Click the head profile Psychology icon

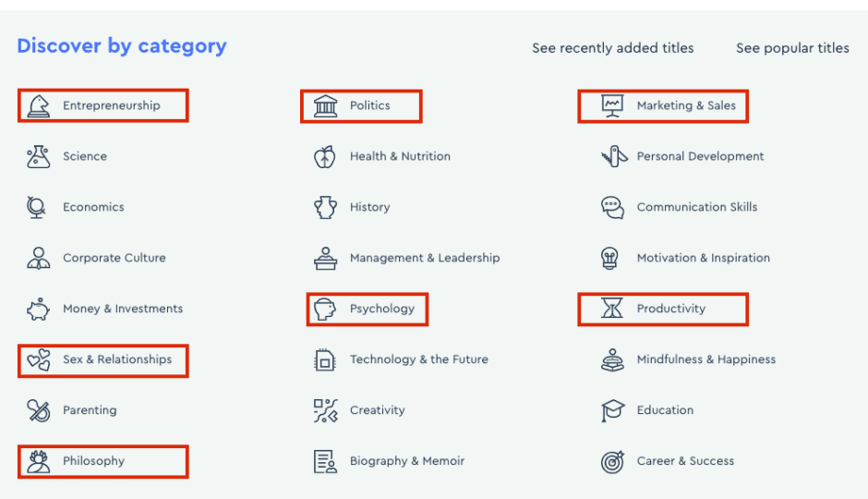pos(325,309)
